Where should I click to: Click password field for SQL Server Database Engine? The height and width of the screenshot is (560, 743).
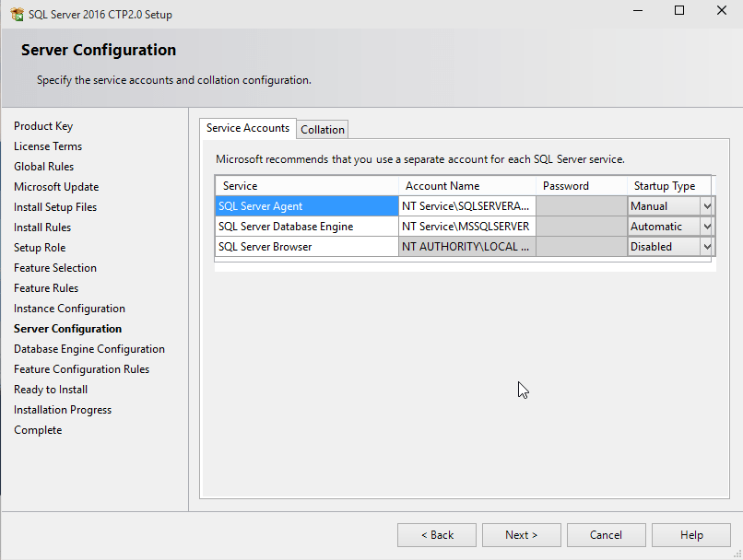click(x=582, y=227)
